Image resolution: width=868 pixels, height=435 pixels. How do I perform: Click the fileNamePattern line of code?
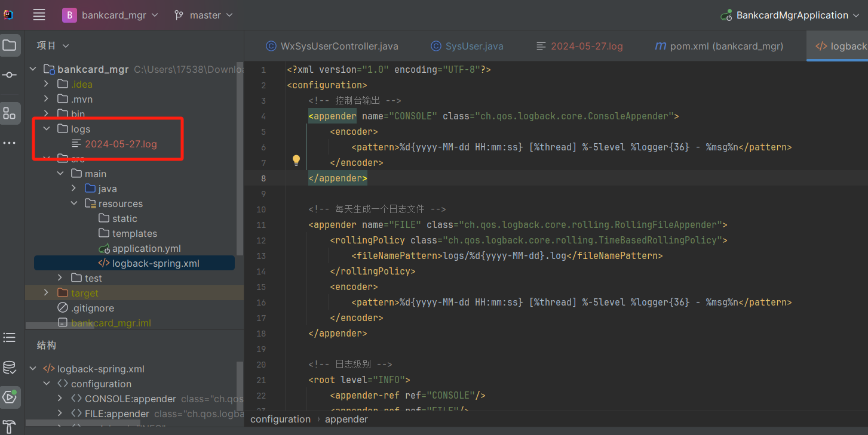(507, 255)
